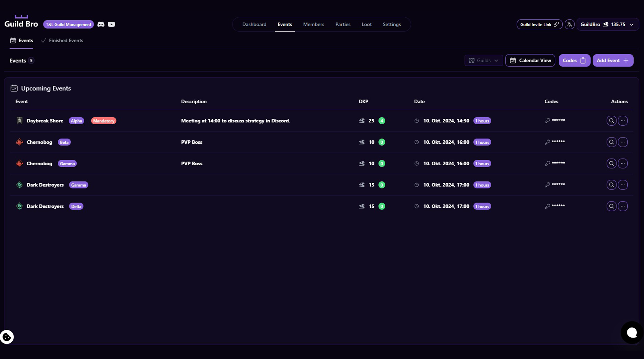644x359 pixels.
Task: Open more options for Dark Destroyers Gamma
Action: [623, 185]
